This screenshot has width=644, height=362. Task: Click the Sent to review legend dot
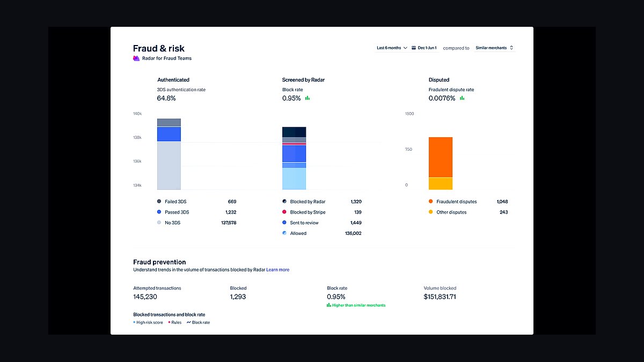284,223
